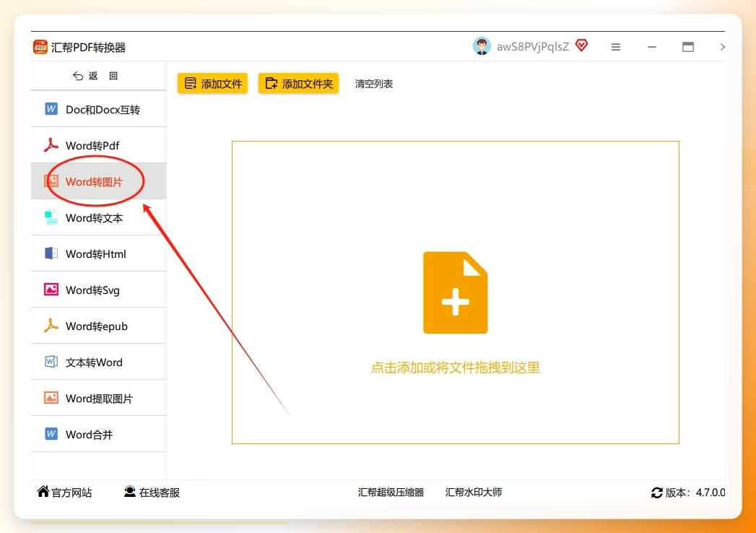The width and height of the screenshot is (756, 533).
Task: Minimize the converter window
Action: click(652, 47)
